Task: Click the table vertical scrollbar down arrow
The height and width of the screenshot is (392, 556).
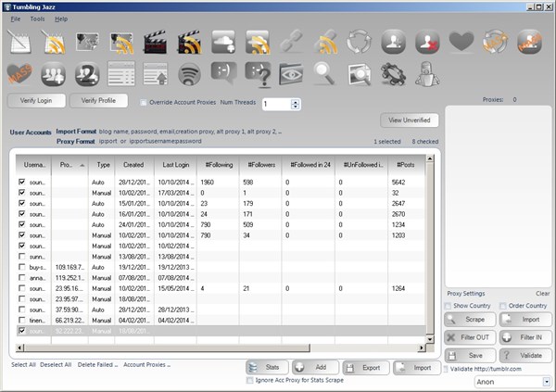Action: click(x=430, y=339)
